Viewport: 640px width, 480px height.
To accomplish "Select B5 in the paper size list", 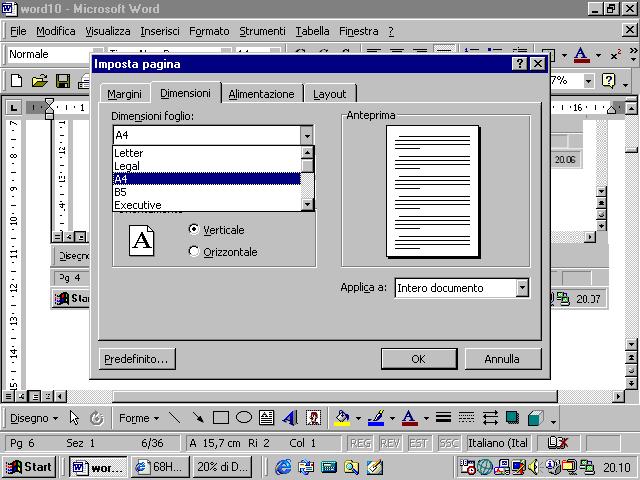I will [207, 192].
